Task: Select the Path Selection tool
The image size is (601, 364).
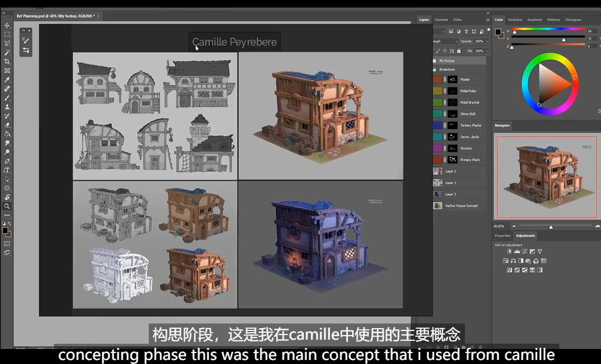Action: [7, 179]
